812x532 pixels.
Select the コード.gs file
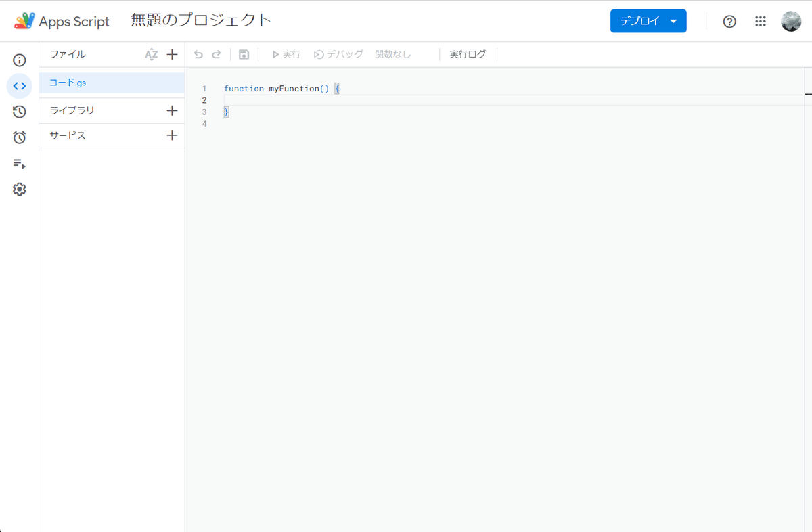[x=112, y=83]
